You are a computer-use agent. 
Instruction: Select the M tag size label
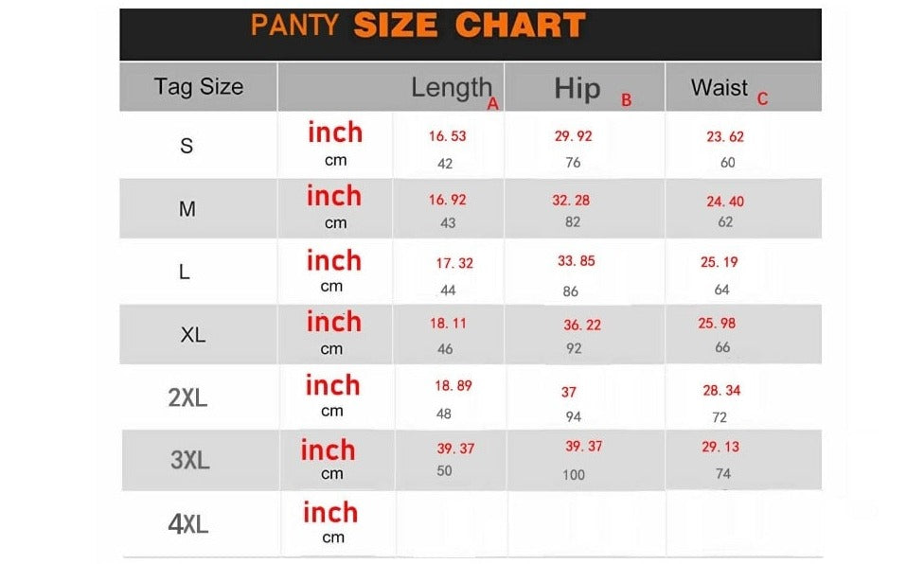(187, 209)
